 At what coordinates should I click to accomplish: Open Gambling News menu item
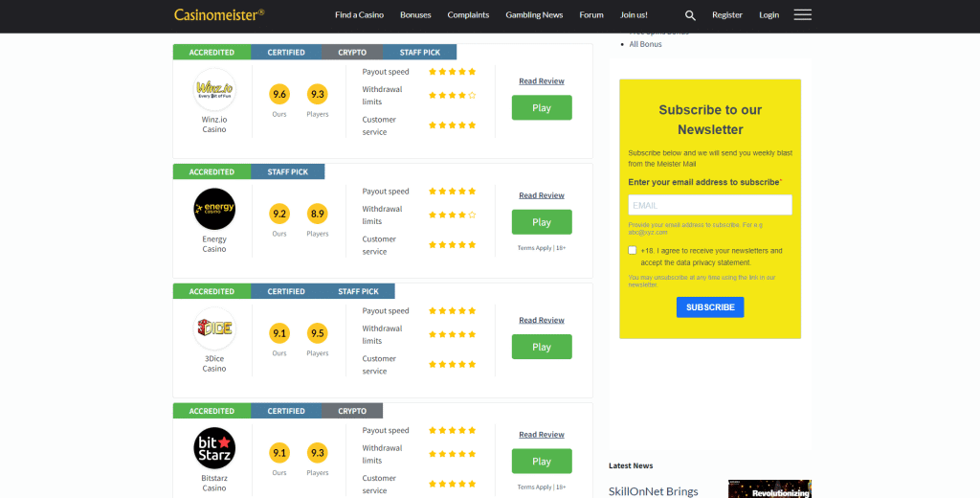pos(534,15)
